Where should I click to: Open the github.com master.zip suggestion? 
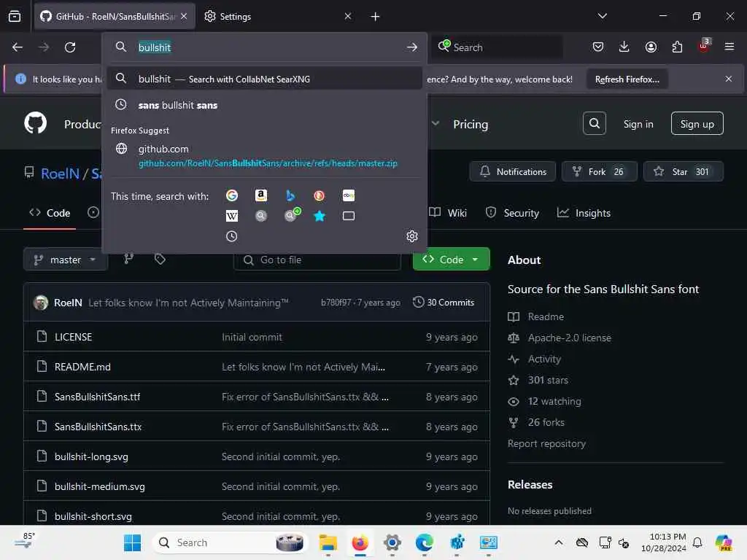click(264, 156)
